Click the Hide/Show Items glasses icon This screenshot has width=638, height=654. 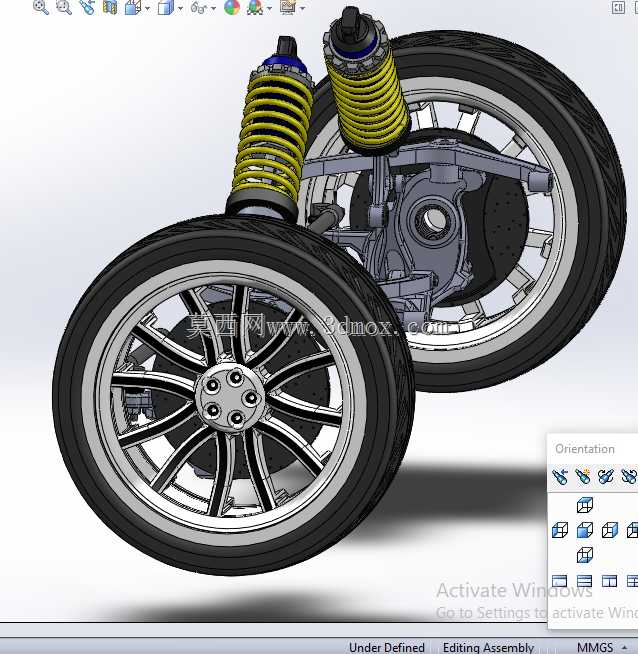pos(198,7)
